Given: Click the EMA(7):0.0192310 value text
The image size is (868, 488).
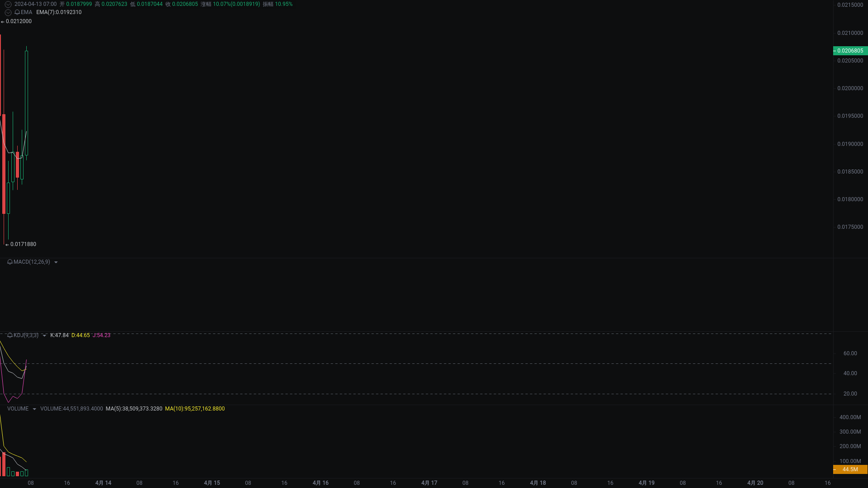Looking at the screenshot, I should point(59,12).
